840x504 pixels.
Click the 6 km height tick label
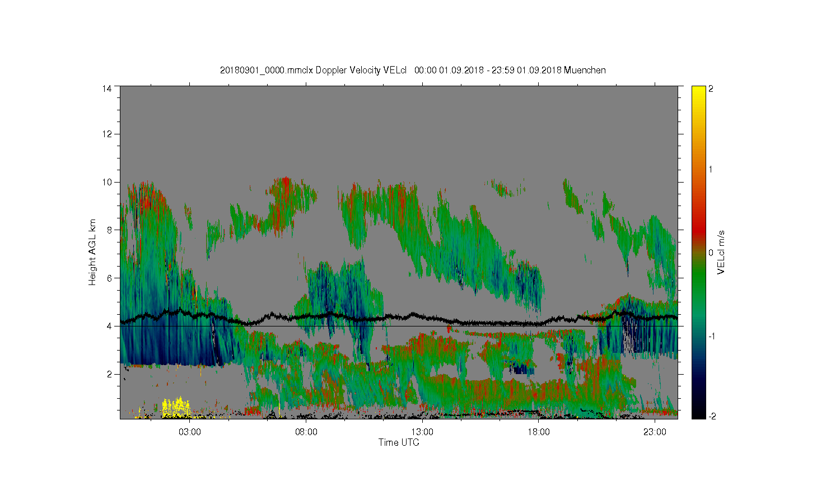click(110, 278)
